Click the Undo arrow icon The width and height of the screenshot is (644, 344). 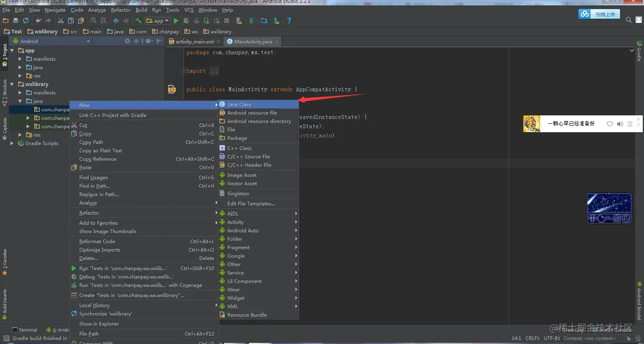point(38,21)
